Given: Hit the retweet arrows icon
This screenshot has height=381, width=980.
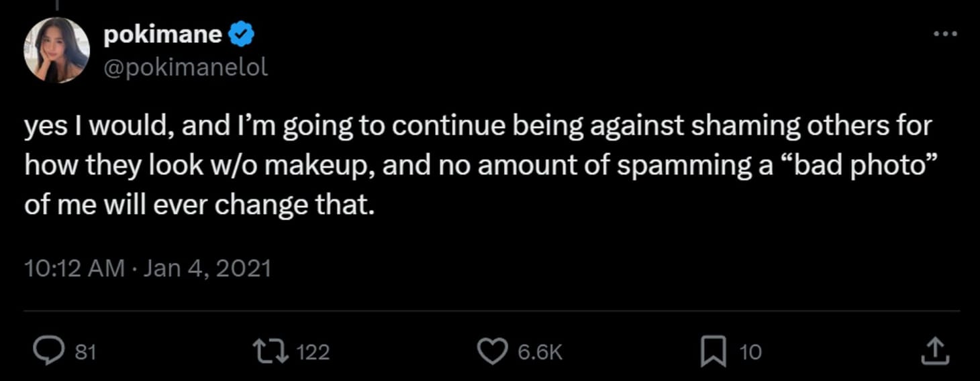Looking at the screenshot, I should [x=269, y=351].
